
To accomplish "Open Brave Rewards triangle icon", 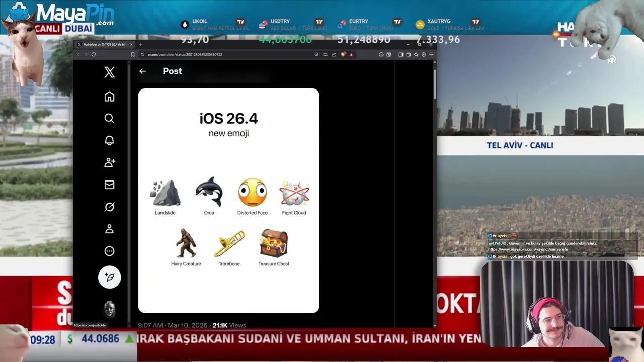I will (351, 54).
